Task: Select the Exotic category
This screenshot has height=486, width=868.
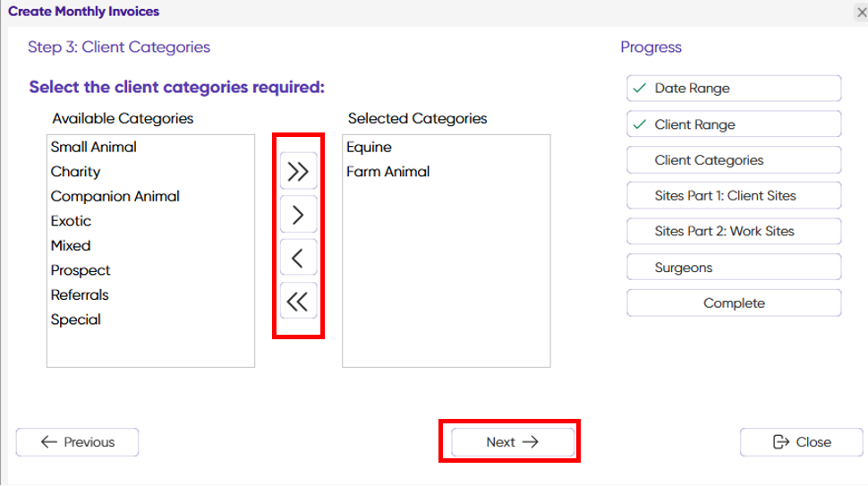Action: 72,221
